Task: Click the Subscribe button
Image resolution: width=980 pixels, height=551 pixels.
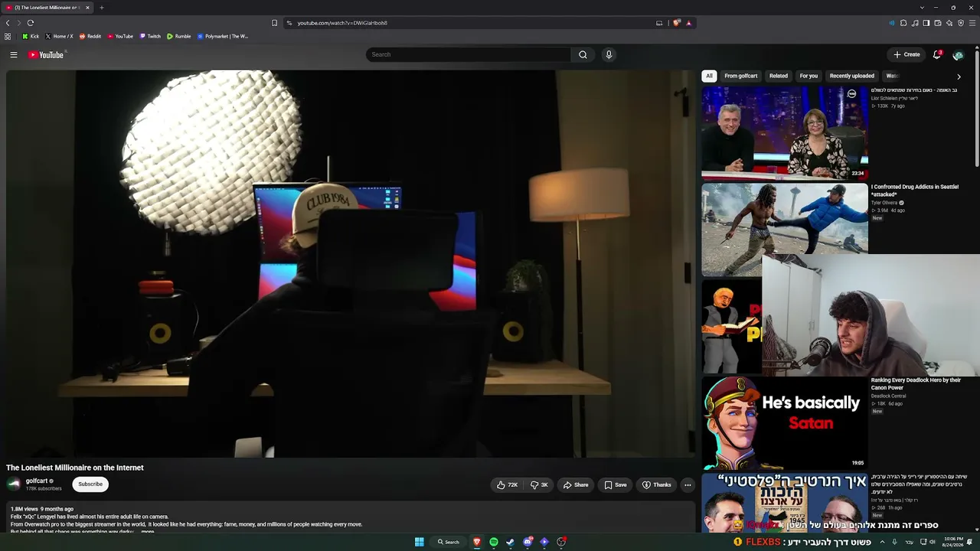Action: (90, 484)
